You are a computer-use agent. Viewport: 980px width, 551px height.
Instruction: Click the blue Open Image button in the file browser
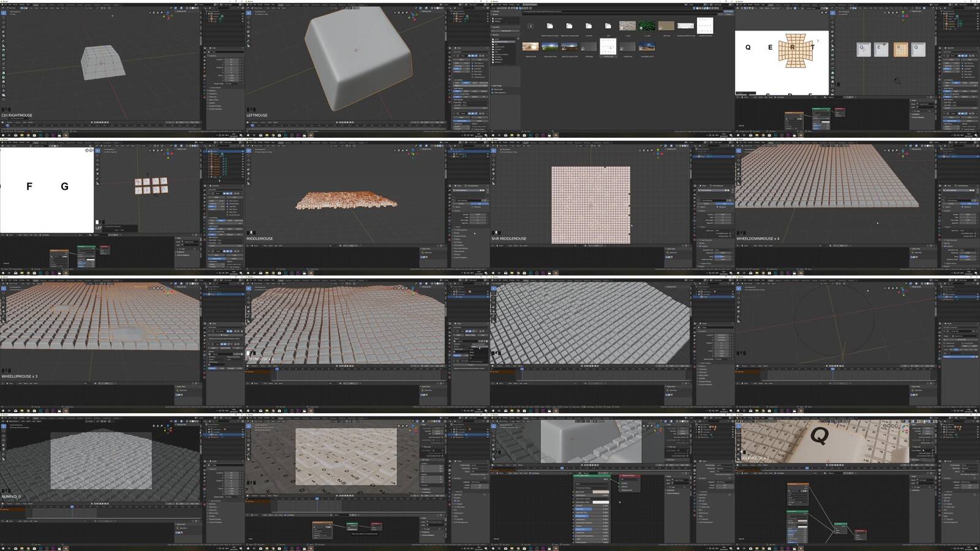point(728,12)
